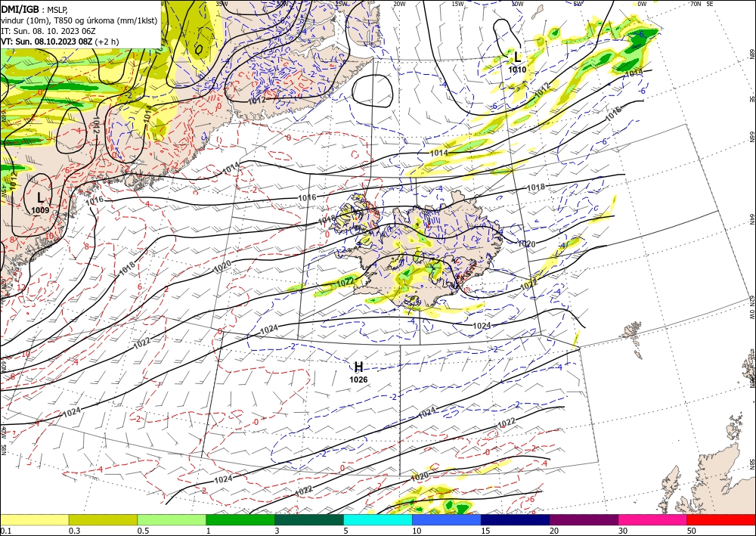
Task: Select the purple 20–30 legend swatch
Action: [584, 519]
